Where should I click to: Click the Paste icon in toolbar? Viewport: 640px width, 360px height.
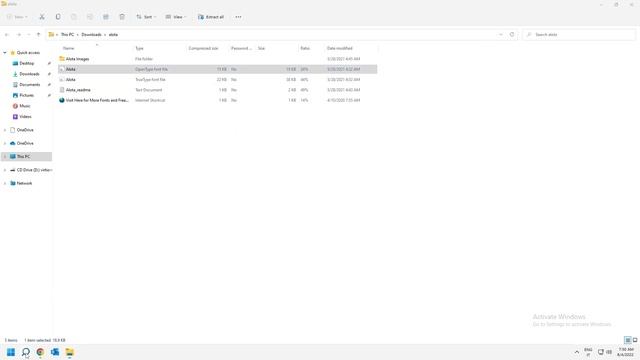[x=74, y=17]
